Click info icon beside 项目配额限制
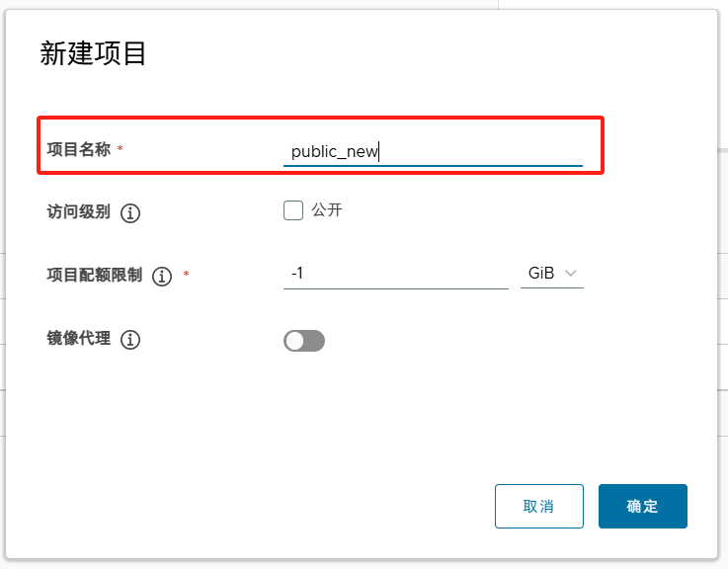This screenshot has width=728, height=569. point(162,277)
